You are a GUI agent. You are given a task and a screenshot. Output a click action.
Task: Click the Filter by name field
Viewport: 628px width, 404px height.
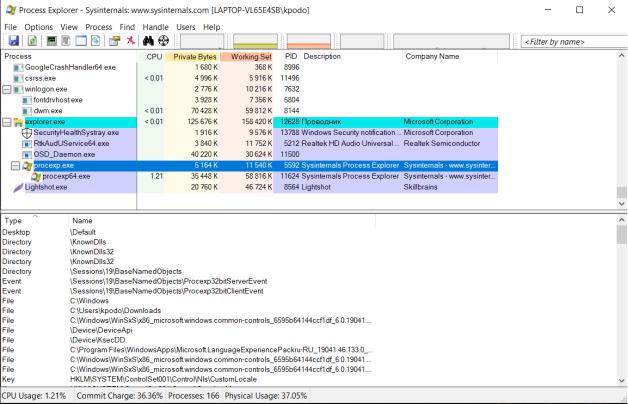click(574, 42)
